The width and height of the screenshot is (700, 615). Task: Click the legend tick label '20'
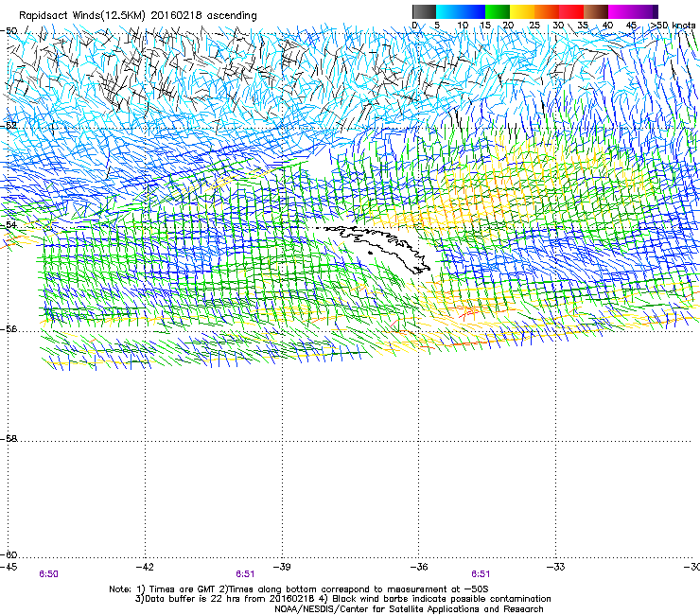(508, 26)
